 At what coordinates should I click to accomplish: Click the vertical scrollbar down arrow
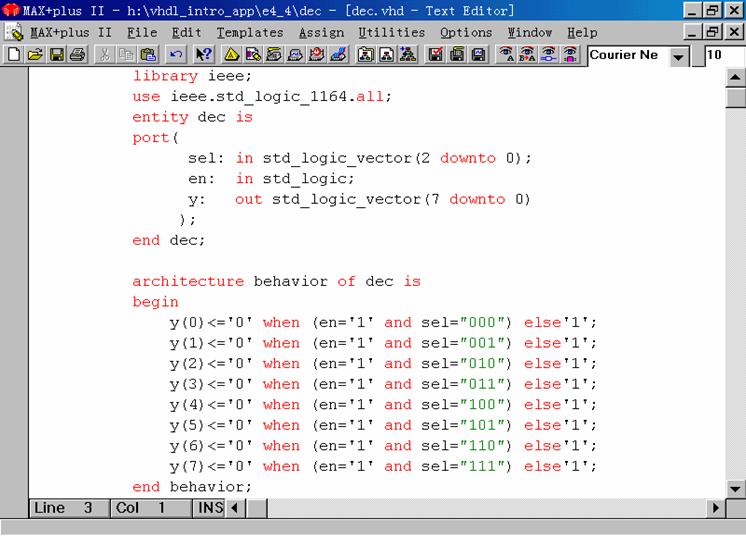736,487
